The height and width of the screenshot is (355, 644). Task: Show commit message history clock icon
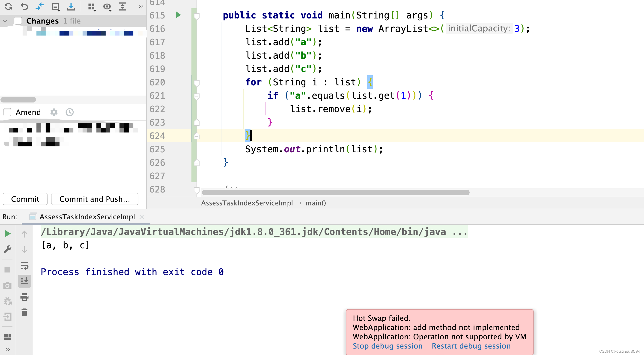coord(69,112)
